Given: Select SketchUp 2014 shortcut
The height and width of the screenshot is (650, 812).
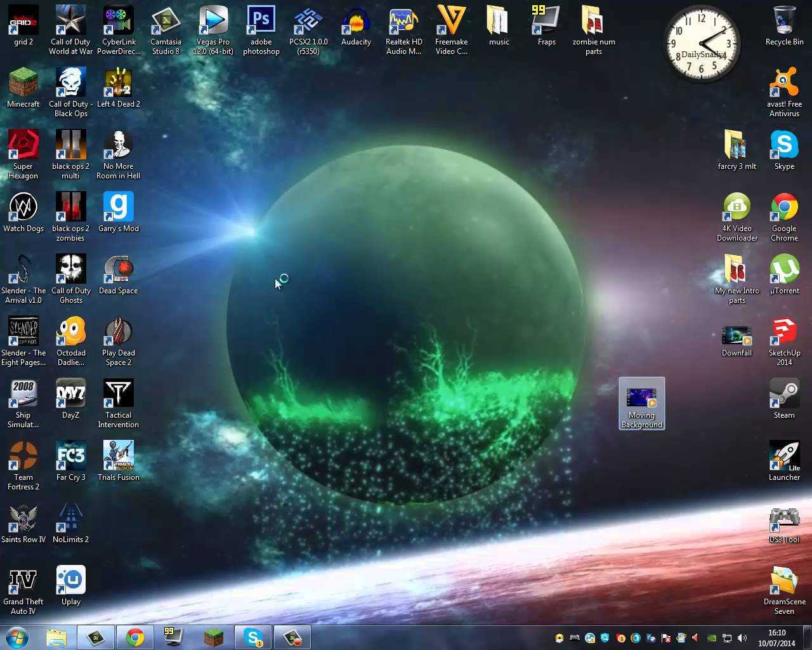Looking at the screenshot, I should point(784,342).
